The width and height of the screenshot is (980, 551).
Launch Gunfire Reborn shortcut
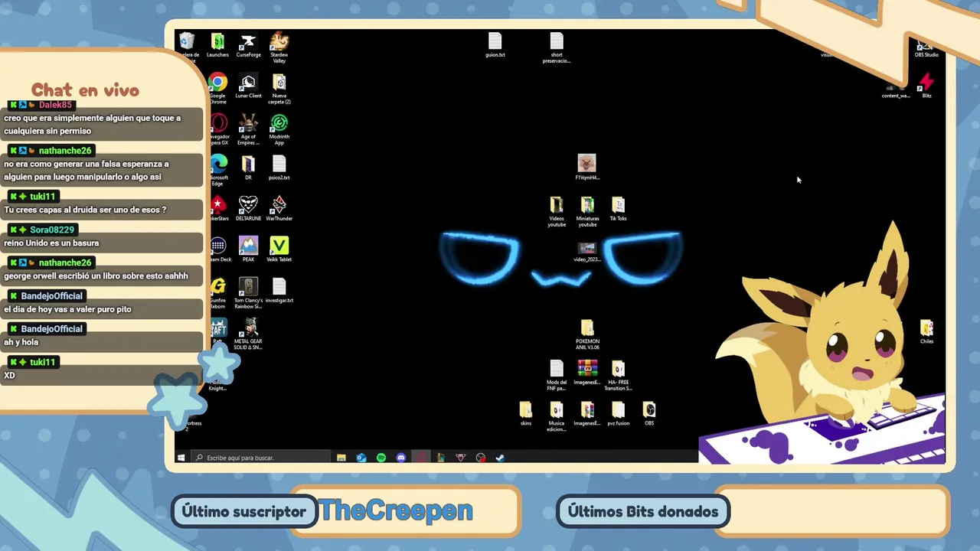(x=218, y=292)
